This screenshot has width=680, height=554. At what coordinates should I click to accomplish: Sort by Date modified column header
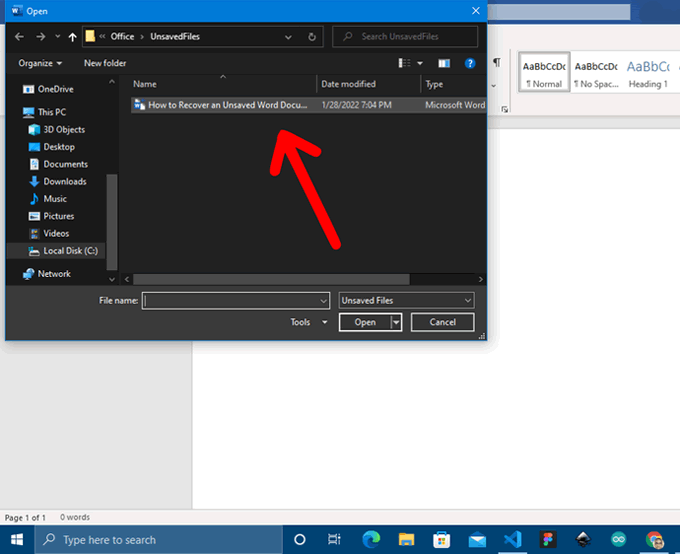(349, 84)
